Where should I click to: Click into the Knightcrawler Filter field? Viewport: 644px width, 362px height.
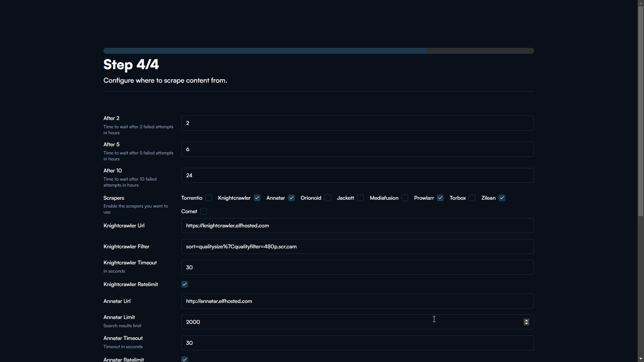point(357,246)
